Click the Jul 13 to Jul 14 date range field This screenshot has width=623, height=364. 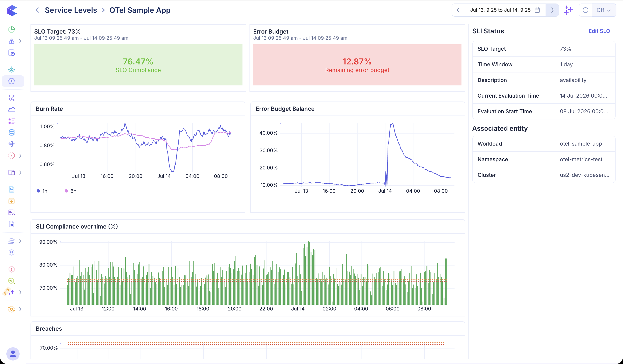point(505,10)
